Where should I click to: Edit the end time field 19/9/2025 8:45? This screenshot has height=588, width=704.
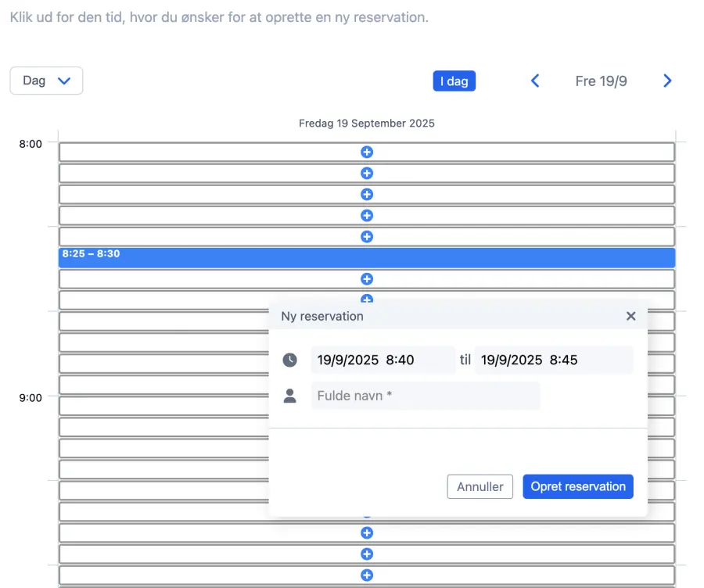click(x=553, y=360)
